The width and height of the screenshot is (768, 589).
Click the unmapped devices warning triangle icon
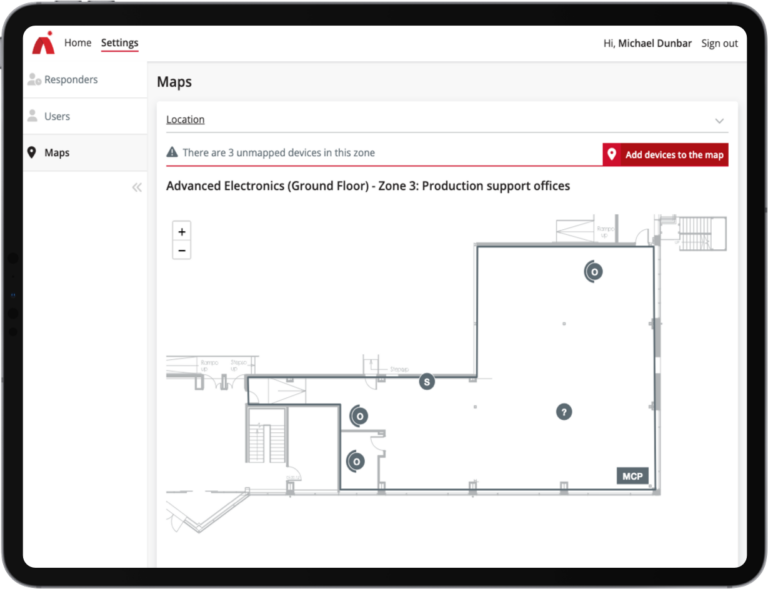point(173,153)
